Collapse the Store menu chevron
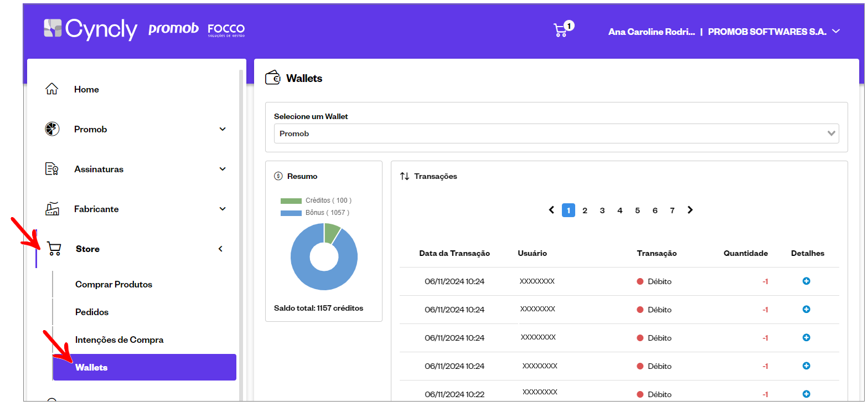The width and height of the screenshot is (868, 406). click(x=220, y=249)
